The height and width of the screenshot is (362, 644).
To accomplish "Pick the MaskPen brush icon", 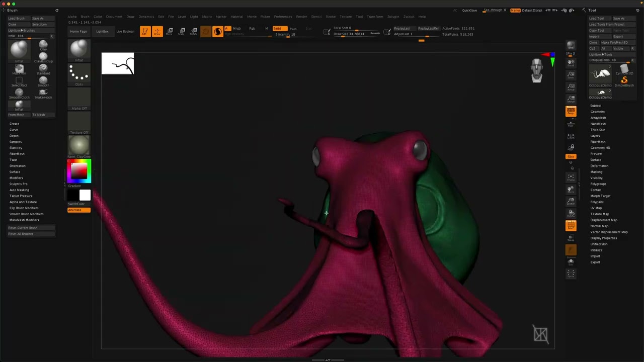I will pos(19,69).
